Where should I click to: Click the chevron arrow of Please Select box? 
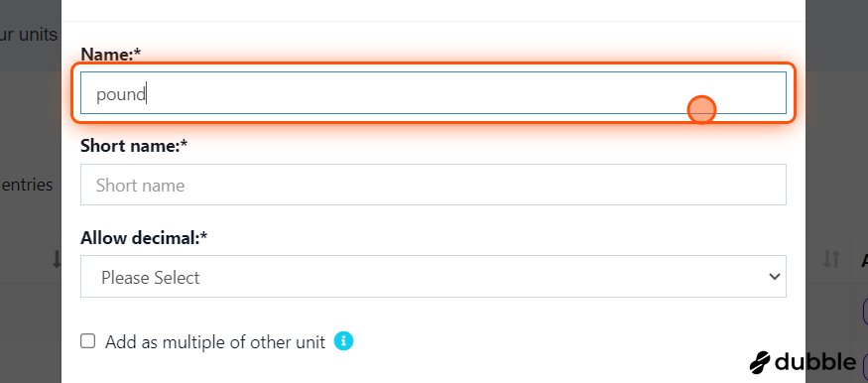pos(775,277)
